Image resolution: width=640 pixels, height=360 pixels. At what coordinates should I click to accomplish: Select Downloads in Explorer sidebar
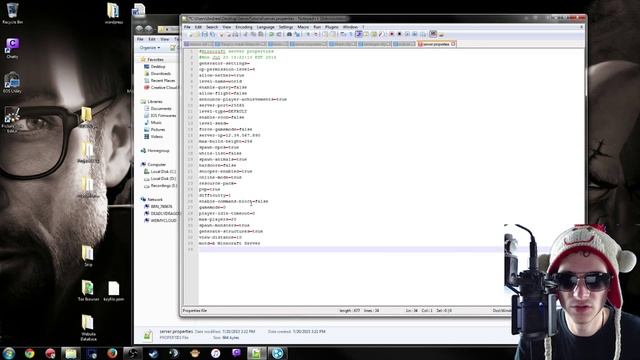coord(160,73)
